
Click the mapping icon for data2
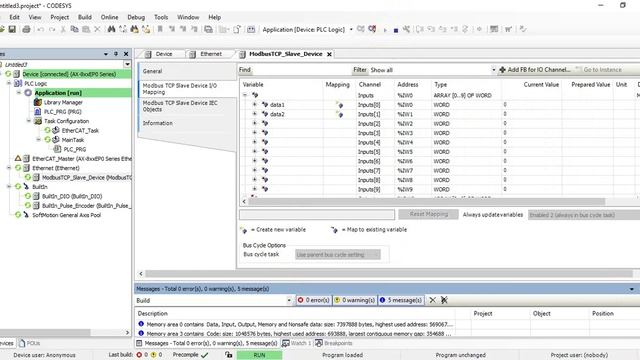pyautogui.click(x=340, y=114)
